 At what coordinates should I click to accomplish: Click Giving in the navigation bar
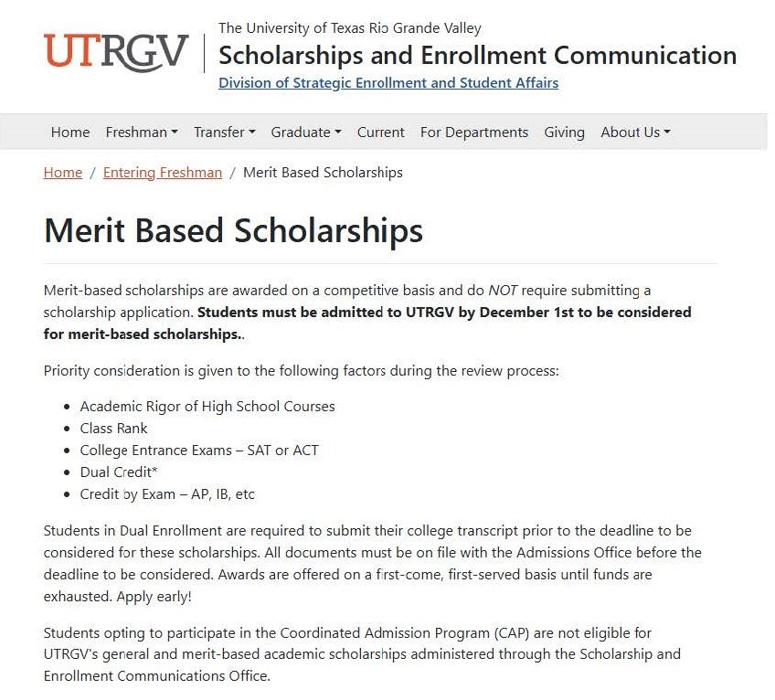564,133
